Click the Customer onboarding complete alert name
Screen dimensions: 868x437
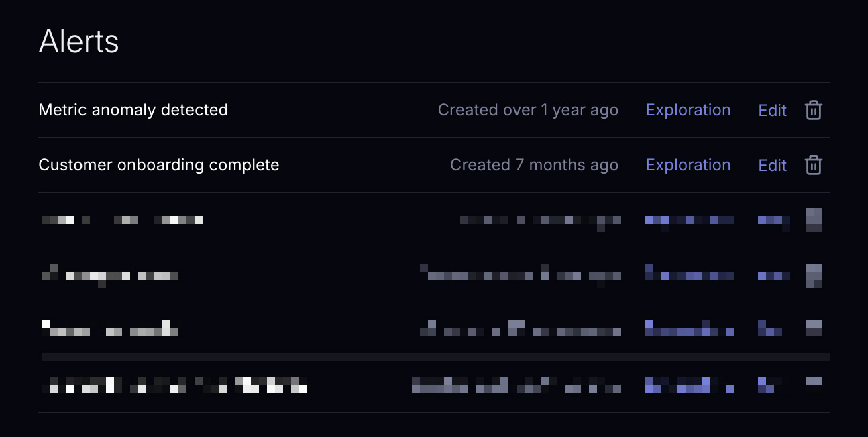159,165
